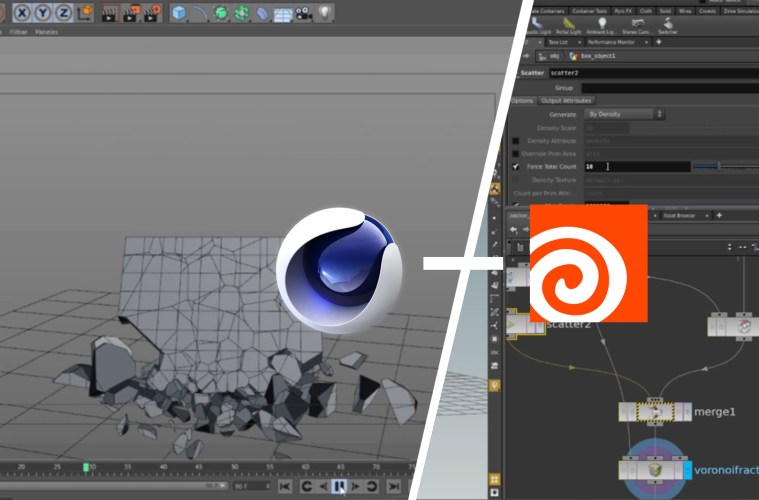This screenshot has width=759, height=500.
Task: Click the green Array modeling icon
Action: pos(241,13)
